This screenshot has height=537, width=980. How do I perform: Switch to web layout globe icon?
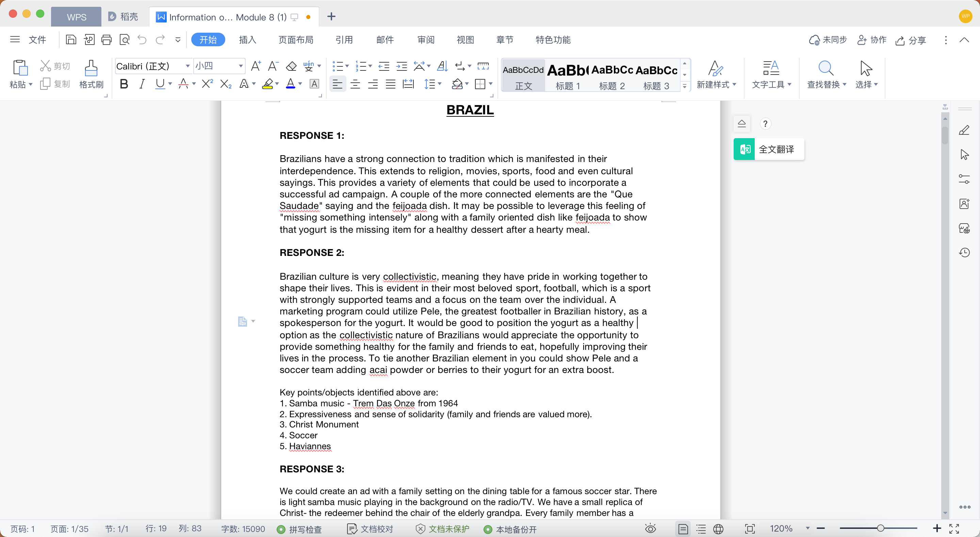(718, 529)
